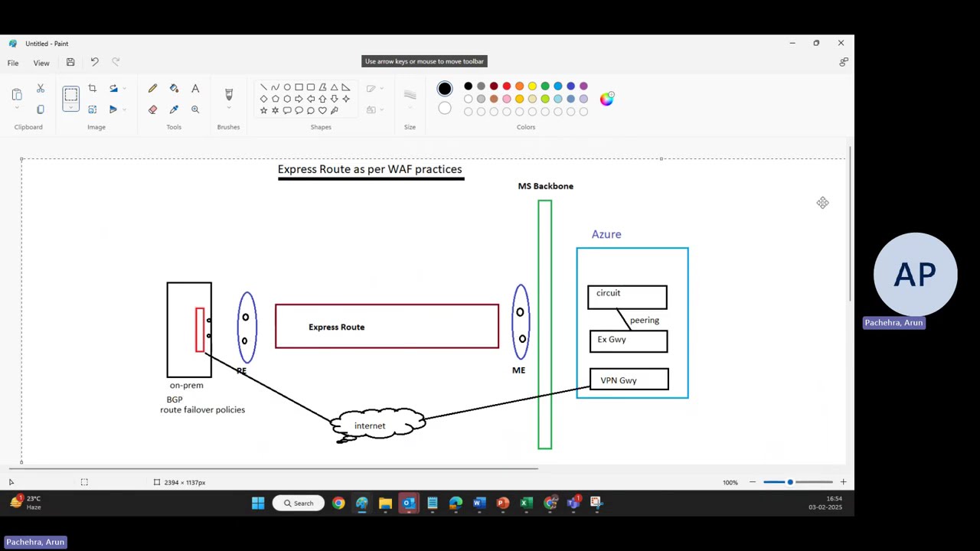Pick the green color swatch
Screen dimensions: 980x551
tap(545, 86)
